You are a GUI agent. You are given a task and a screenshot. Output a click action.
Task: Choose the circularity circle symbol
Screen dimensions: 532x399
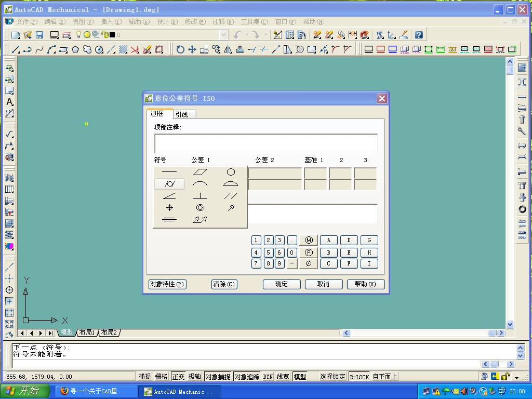coord(231,172)
